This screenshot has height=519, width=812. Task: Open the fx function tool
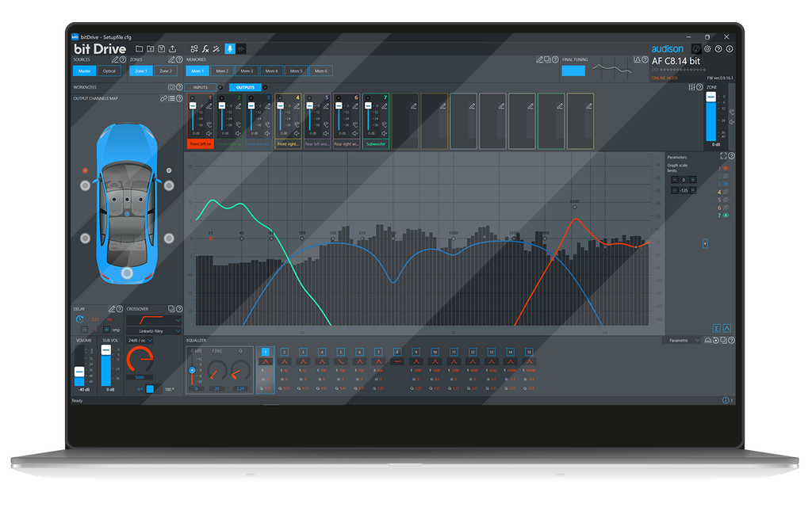(205, 49)
